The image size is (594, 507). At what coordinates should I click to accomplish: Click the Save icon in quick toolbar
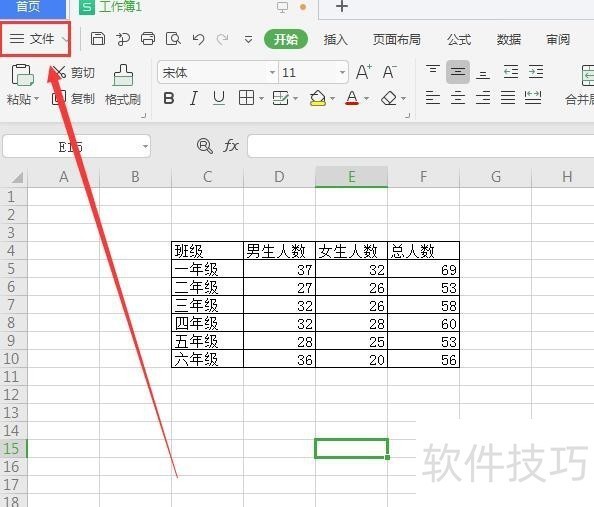pos(98,39)
